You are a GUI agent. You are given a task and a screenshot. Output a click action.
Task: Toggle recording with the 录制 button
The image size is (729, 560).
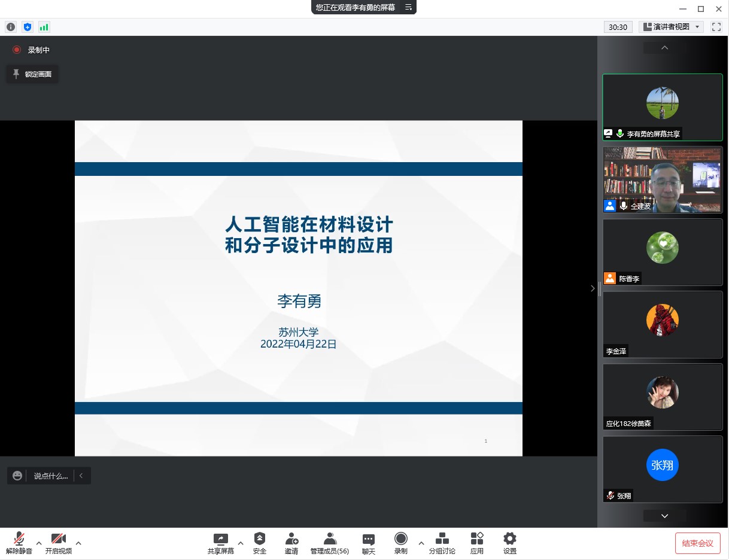click(400, 543)
